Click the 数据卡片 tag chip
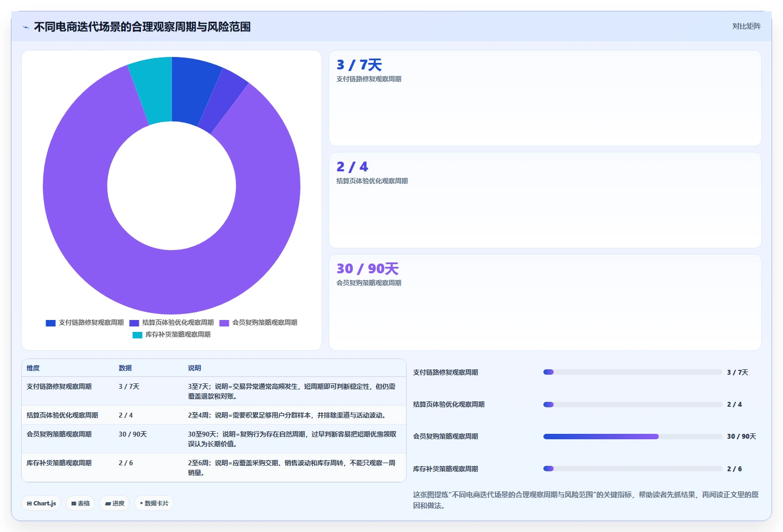 point(154,503)
